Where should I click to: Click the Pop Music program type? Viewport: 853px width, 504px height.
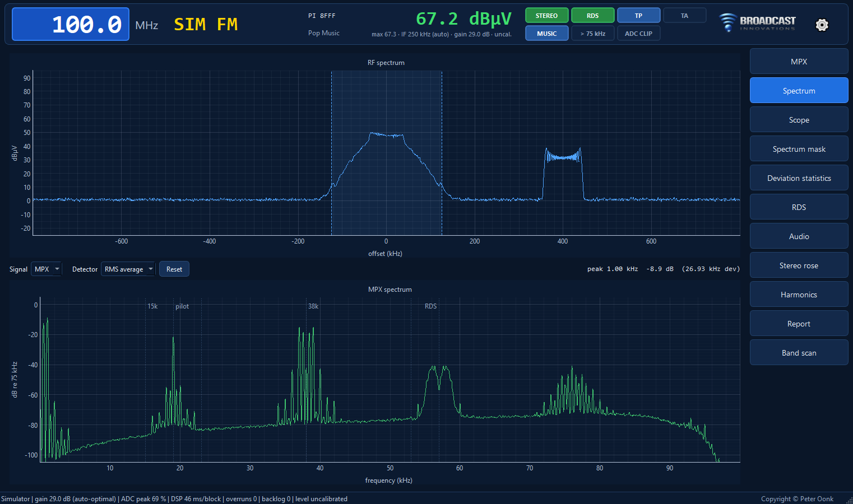[324, 33]
